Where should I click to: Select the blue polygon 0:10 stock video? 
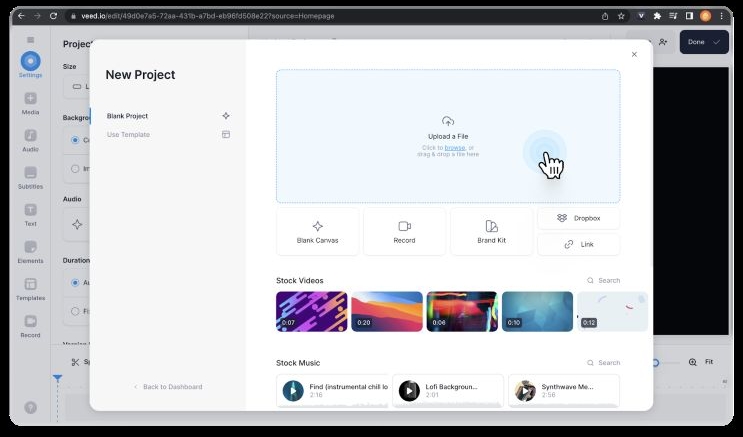click(x=537, y=311)
